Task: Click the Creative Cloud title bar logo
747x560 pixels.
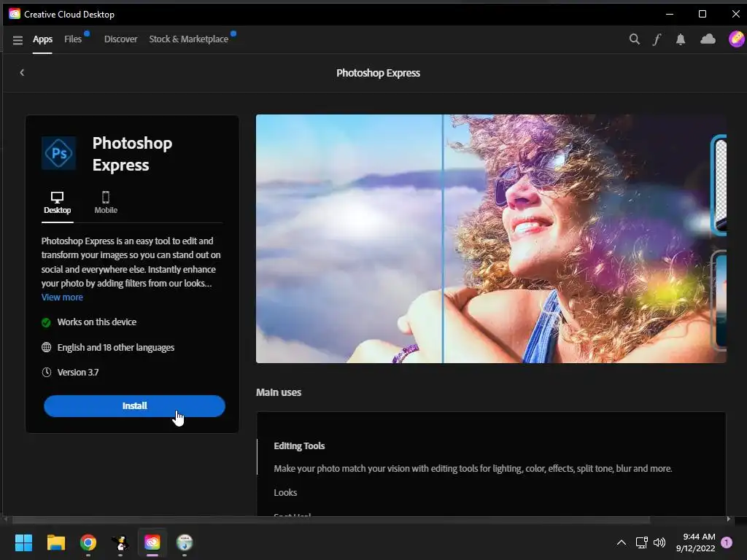Action: (x=15, y=14)
